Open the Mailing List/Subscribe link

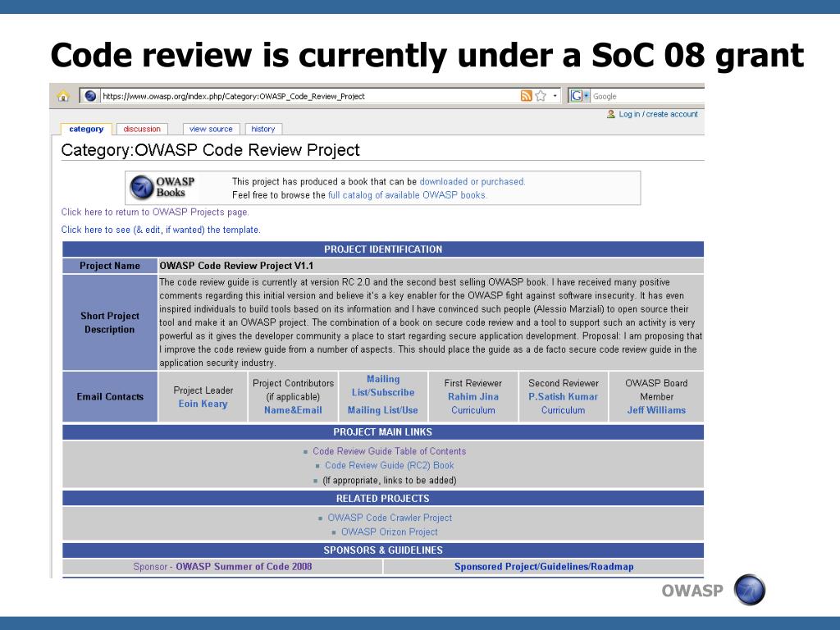(383, 386)
